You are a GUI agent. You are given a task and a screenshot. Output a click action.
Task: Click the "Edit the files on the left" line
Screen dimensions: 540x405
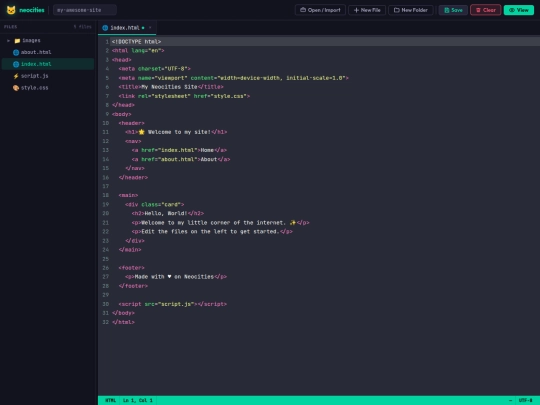tap(212, 232)
